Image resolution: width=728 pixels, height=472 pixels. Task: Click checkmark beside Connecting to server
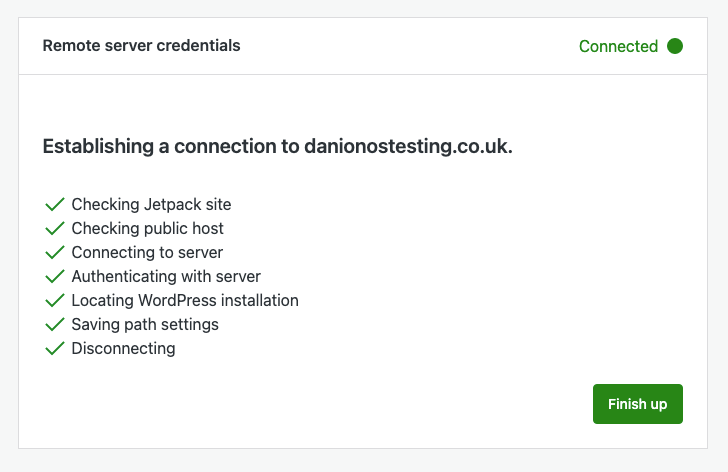[55, 252]
